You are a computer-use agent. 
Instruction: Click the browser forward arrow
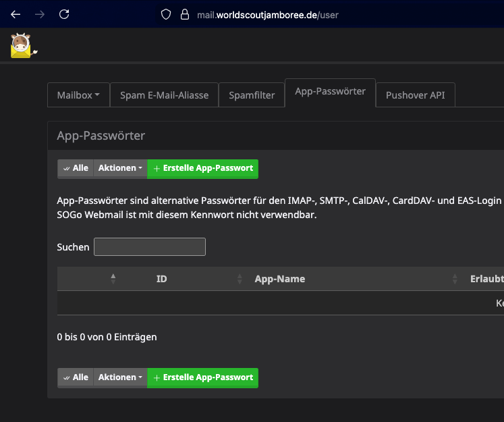pyautogui.click(x=40, y=14)
